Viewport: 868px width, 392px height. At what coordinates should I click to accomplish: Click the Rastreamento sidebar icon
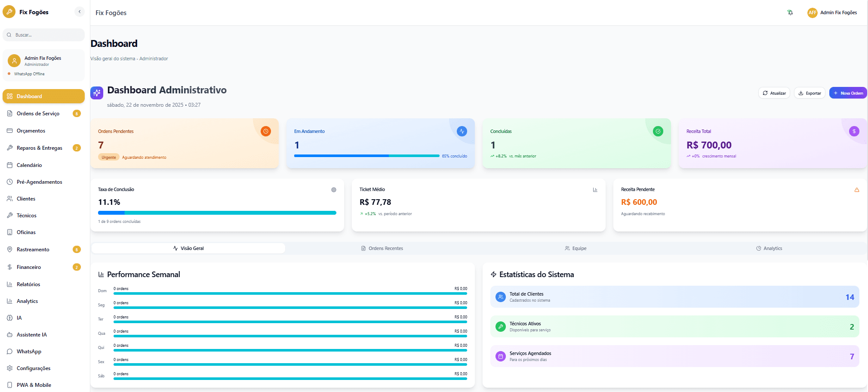[x=9, y=249]
